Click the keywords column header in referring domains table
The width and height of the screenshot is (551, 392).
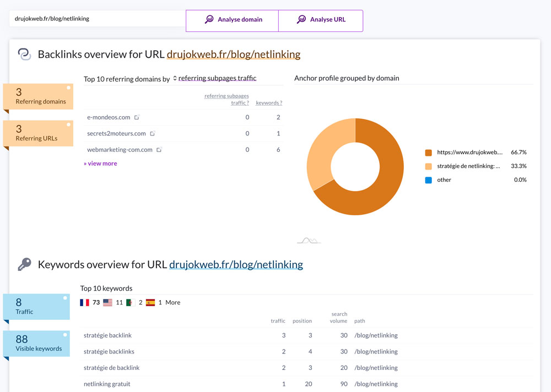point(269,103)
